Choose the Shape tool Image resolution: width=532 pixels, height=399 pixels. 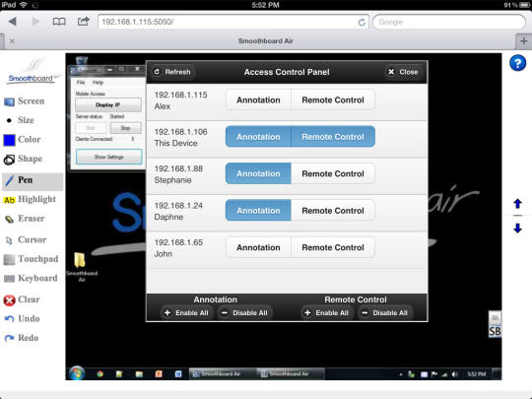24,159
